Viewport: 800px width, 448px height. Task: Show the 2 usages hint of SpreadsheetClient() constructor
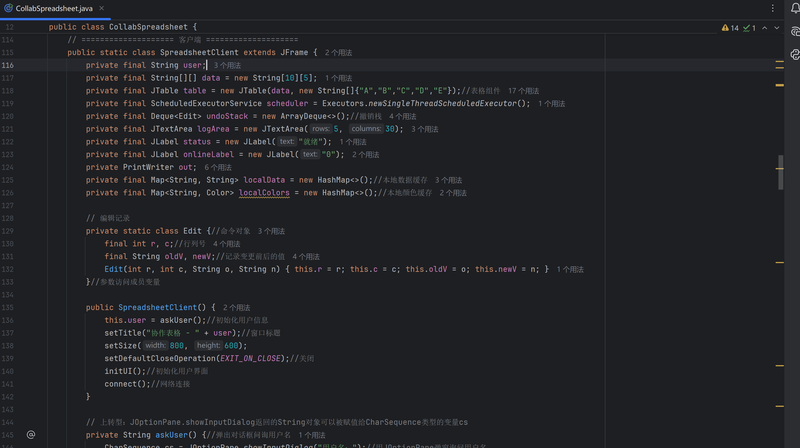(236, 308)
